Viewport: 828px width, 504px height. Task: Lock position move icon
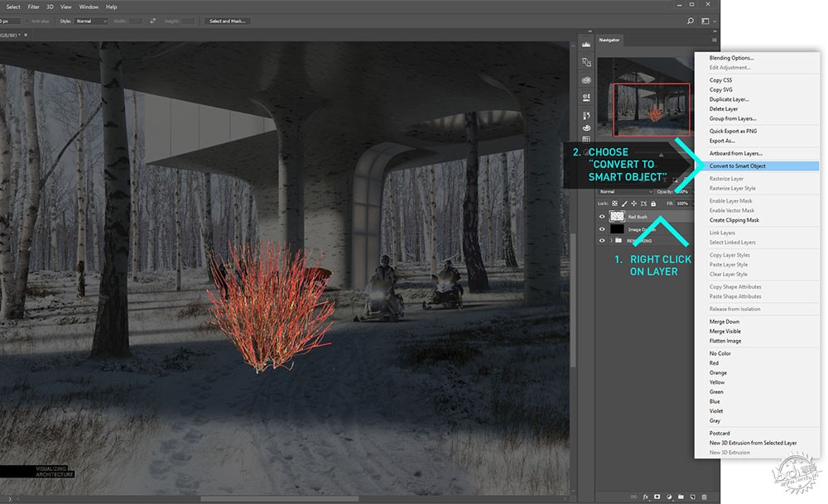click(633, 204)
